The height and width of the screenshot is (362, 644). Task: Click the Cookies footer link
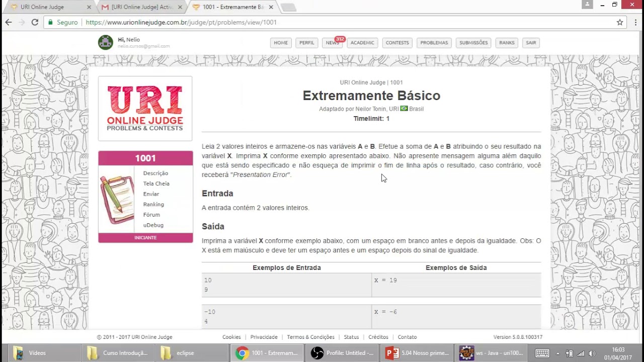pyautogui.click(x=231, y=337)
